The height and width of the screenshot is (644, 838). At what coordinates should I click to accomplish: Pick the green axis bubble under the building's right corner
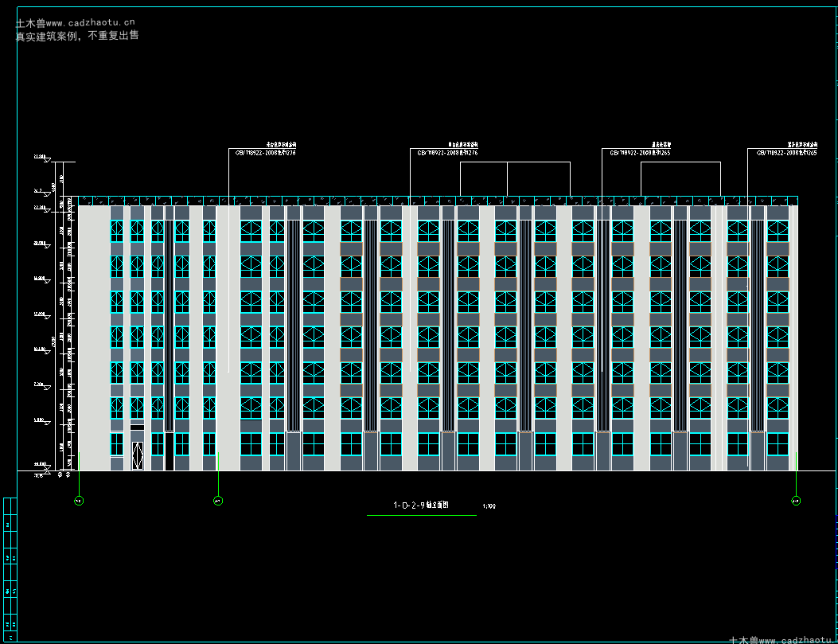pyautogui.click(x=796, y=501)
